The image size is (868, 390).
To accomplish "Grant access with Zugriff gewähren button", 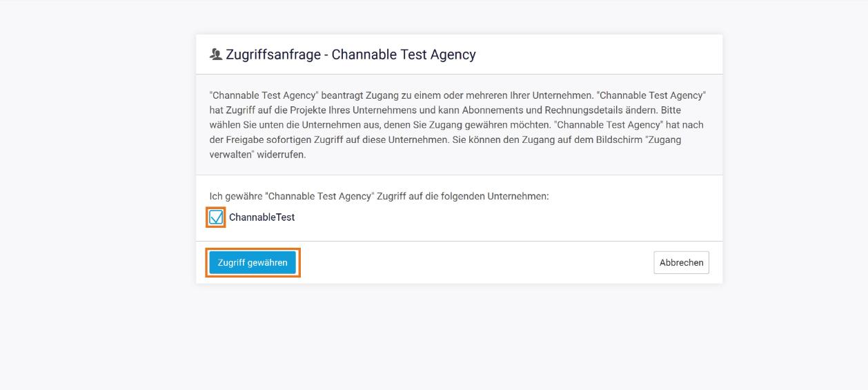I will (x=253, y=262).
